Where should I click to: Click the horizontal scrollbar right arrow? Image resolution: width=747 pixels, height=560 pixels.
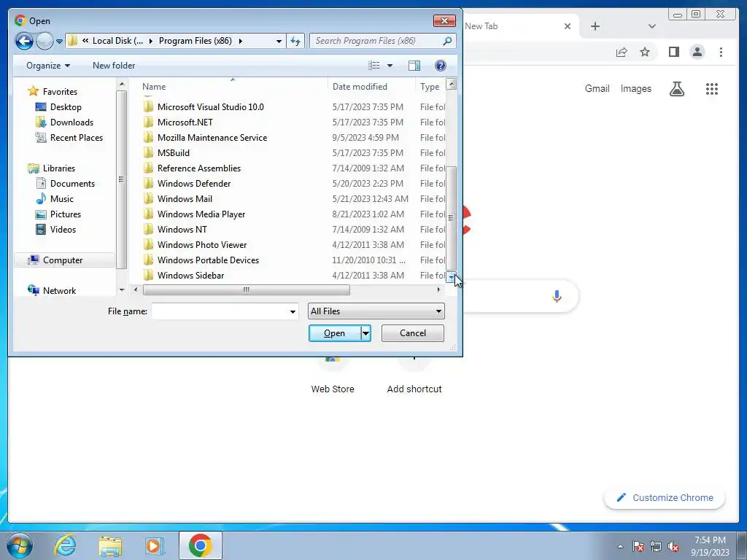point(438,289)
